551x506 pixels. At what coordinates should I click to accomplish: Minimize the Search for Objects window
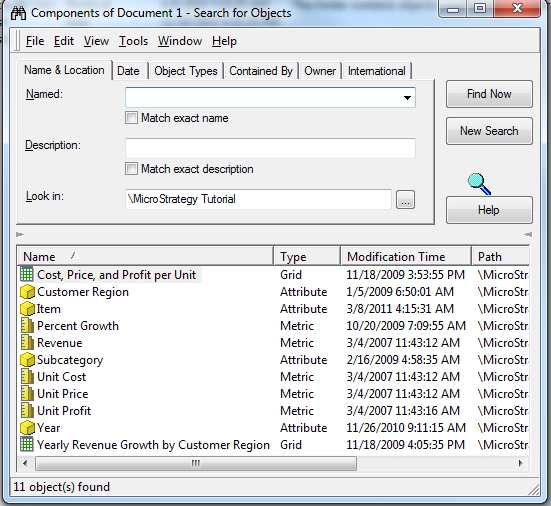pyautogui.click(x=453, y=8)
